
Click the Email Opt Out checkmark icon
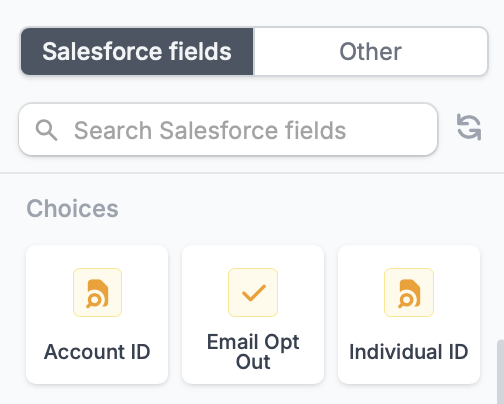[x=253, y=292]
